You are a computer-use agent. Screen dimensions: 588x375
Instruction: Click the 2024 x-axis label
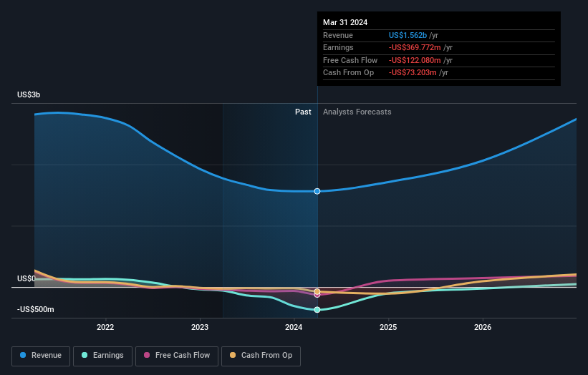click(x=294, y=327)
